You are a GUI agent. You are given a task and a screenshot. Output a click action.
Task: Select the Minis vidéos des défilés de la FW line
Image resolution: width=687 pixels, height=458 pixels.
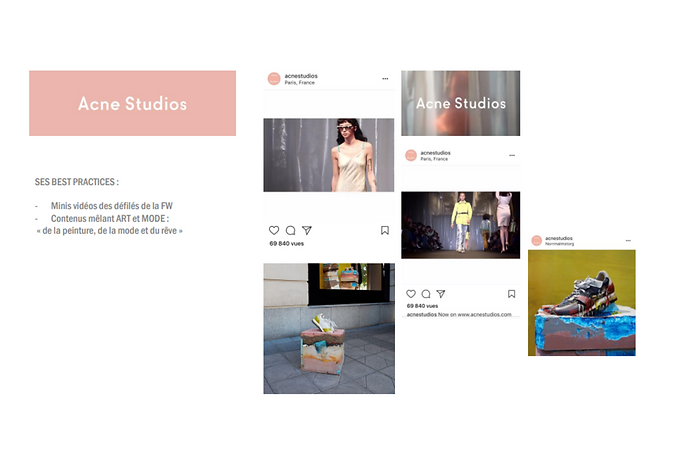tap(112, 206)
